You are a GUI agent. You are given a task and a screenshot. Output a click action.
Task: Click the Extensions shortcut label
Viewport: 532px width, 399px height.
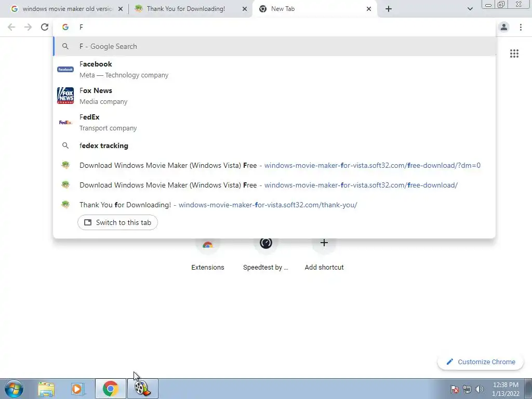tap(208, 268)
